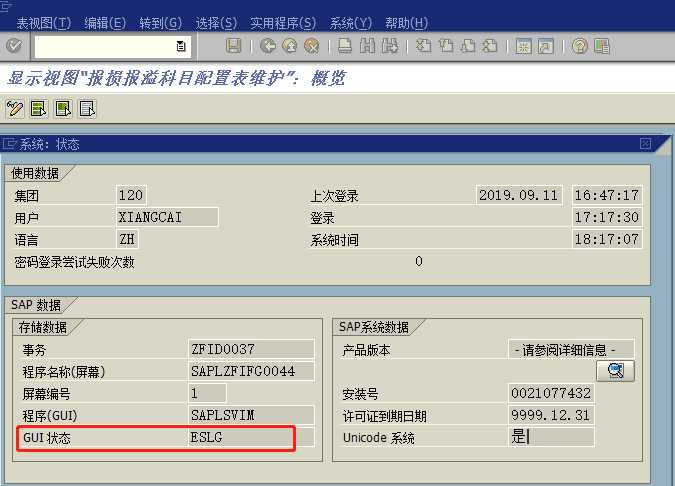The width and height of the screenshot is (675, 486).
Task: Click the Customize Local Layout icon
Action: pos(602,46)
